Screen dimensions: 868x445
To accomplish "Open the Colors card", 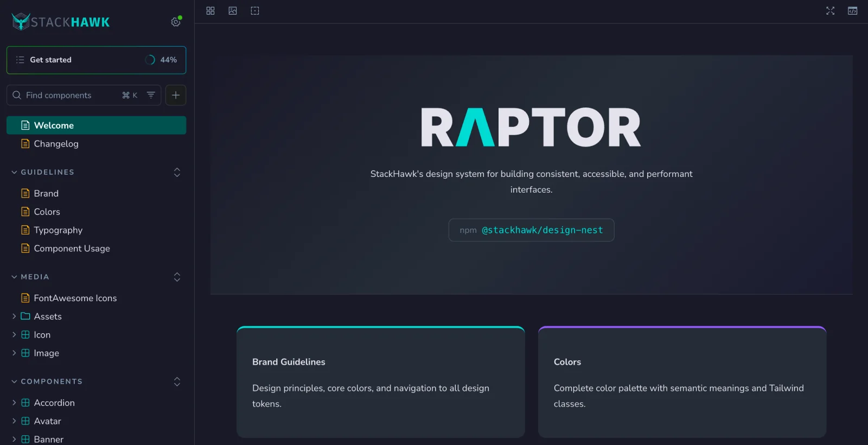I will (682, 382).
